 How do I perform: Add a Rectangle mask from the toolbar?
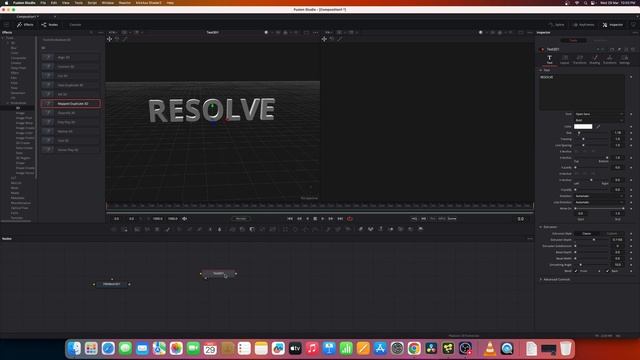point(285,229)
